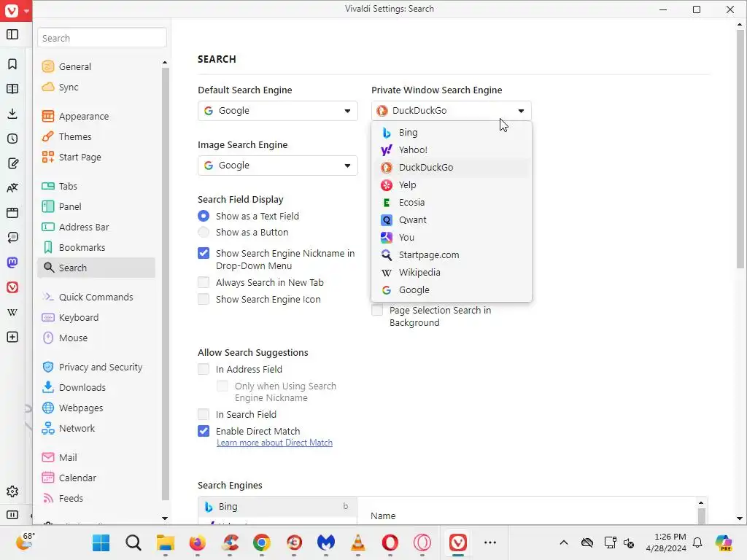Expand the Default Search Engine dropdown

tap(278, 111)
